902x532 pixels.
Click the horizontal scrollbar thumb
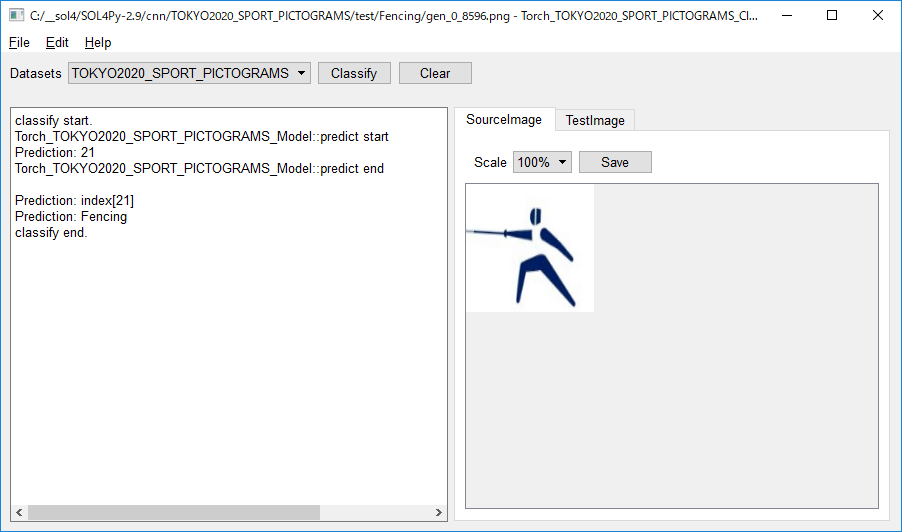[174, 512]
